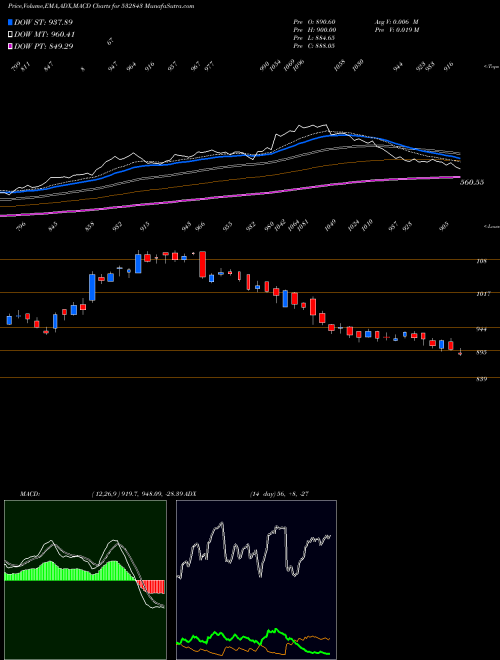Click the 1096 tops label
500x660 pixels.
click(x=298, y=66)
